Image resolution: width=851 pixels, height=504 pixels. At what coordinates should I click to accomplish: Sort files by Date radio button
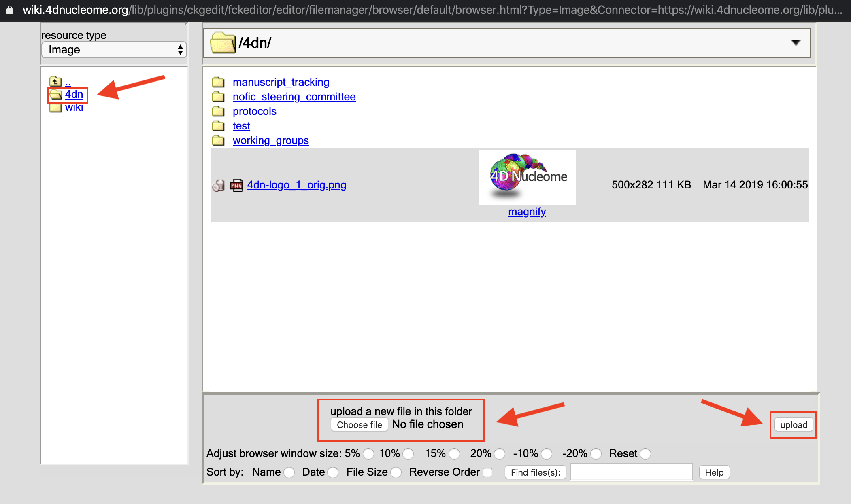[x=333, y=472]
